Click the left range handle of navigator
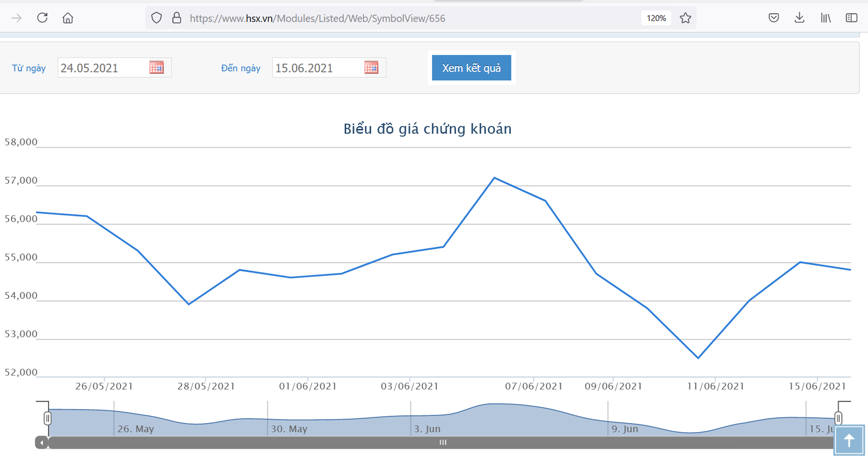The image size is (868, 461). [47, 418]
